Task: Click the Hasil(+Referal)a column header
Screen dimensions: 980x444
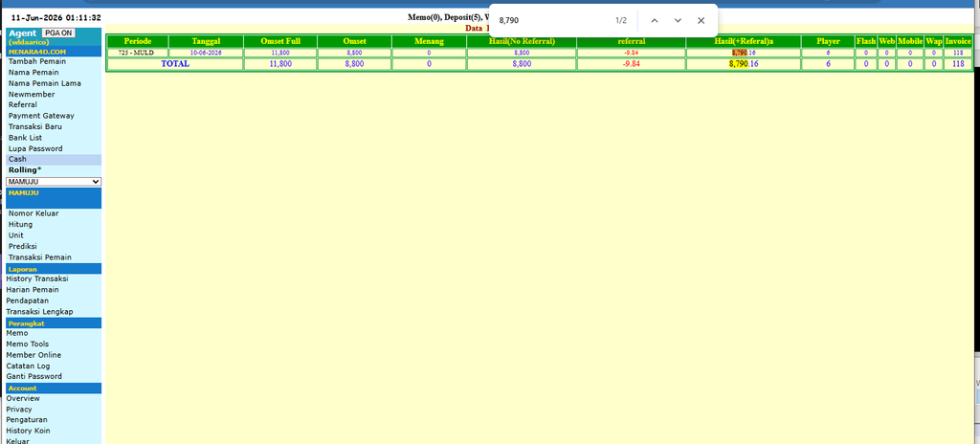Action: pyautogui.click(x=744, y=41)
